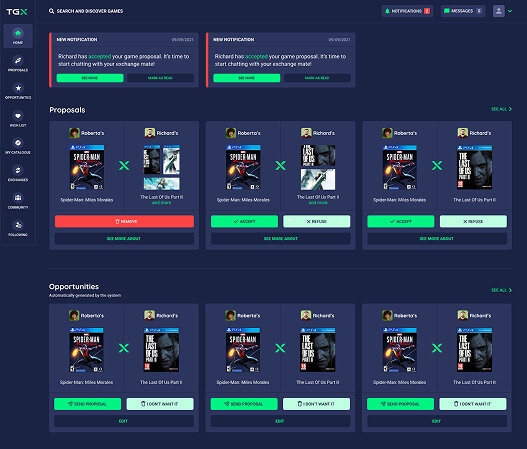Screen dimensions: 527x449
Task: Open Following in the sidebar
Action: coord(18,228)
